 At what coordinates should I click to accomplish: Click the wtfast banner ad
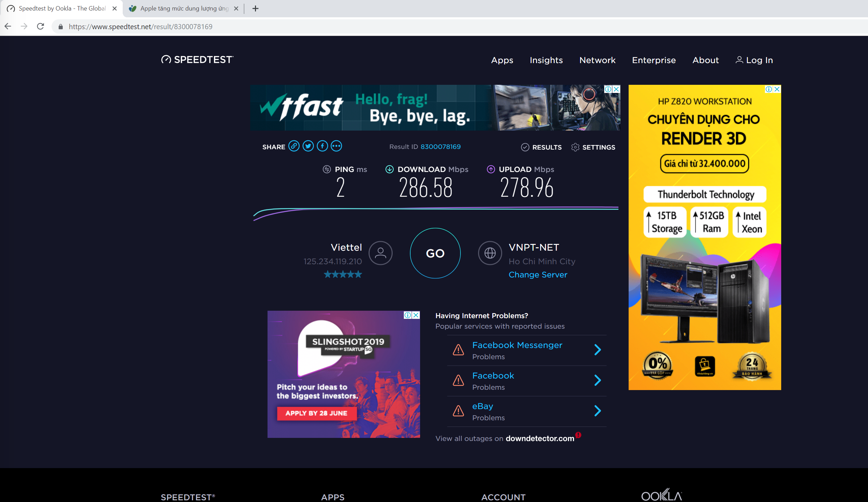[435, 108]
